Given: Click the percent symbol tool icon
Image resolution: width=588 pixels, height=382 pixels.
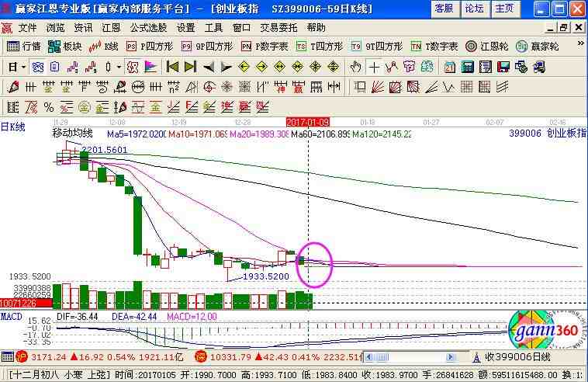Looking at the screenshot, I should point(48,106).
